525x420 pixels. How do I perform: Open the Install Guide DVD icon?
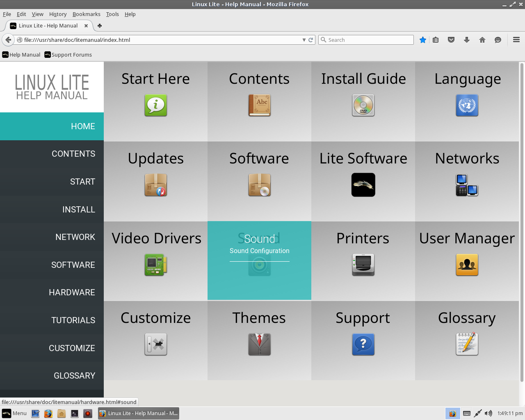[363, 105]
